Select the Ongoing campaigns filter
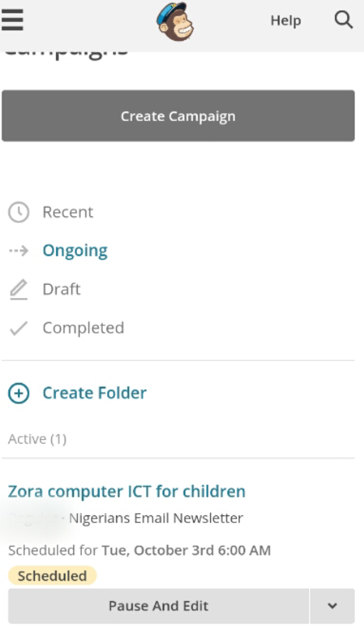 click(75, 251)
